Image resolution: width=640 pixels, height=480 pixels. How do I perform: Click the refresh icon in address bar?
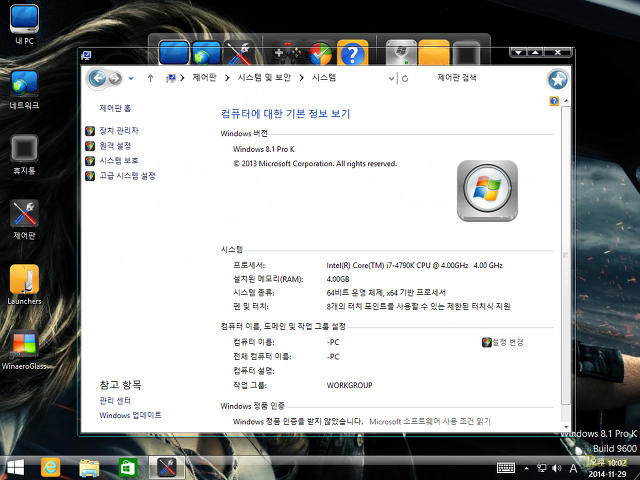tap(405, 78)
